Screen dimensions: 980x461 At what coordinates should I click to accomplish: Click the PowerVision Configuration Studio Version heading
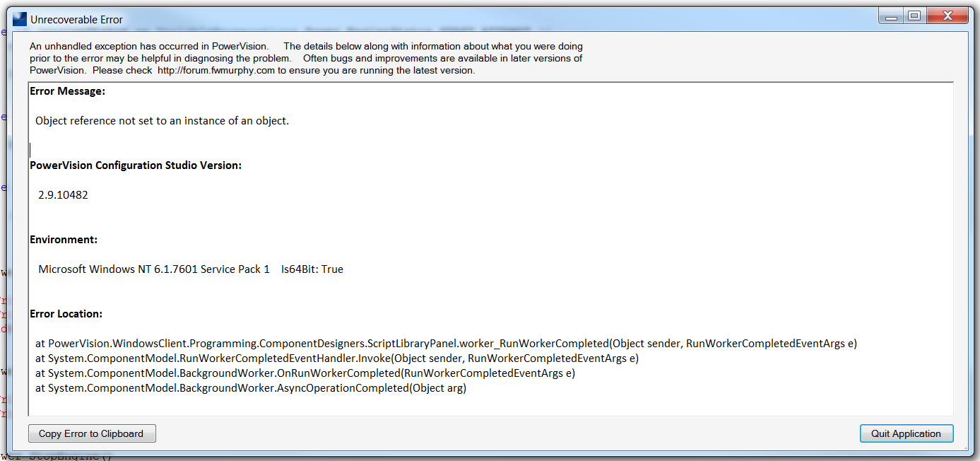pyautogui.click(x=135, y=165)
